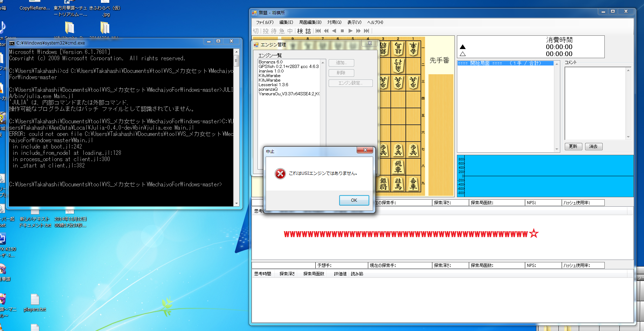The height and width of the screenshot is (331, 644).
Task: Select Bonanza 6.0 in the engine list
Action: (x=270, y=62)
